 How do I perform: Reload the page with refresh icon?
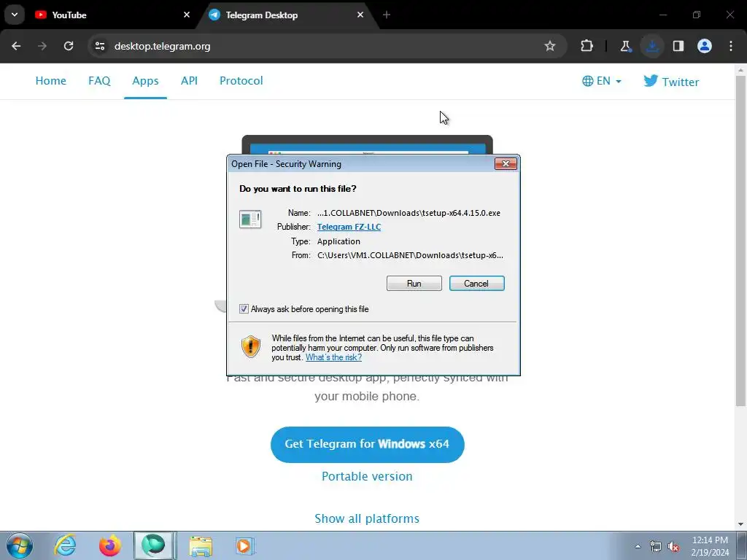click(69, 46)
